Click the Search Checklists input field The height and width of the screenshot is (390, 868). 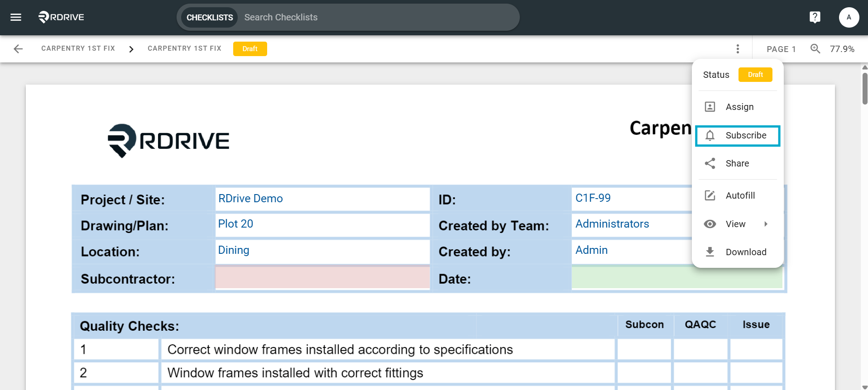coord(378,17)
